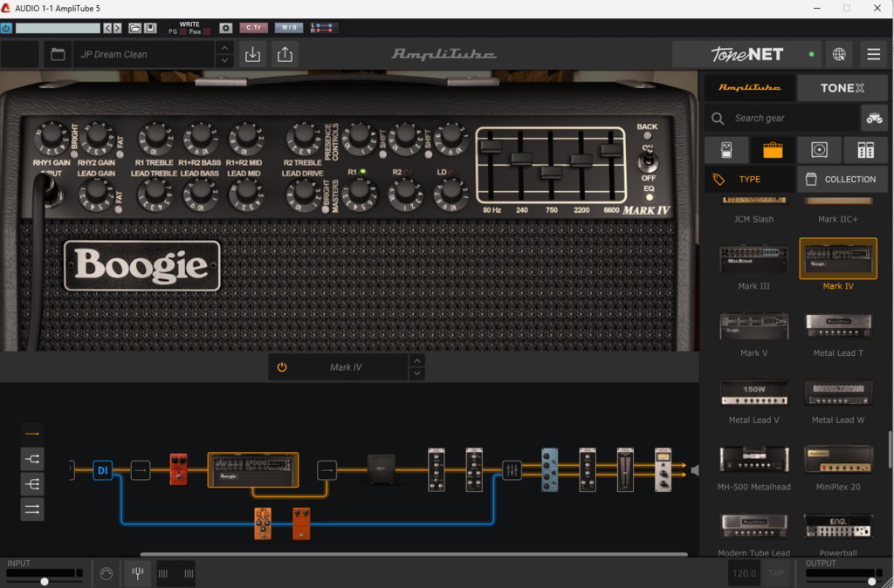This screenshot has width=894, height=588.
Task: Switch to the TONEX tab
Action: (x=842, y=88)
